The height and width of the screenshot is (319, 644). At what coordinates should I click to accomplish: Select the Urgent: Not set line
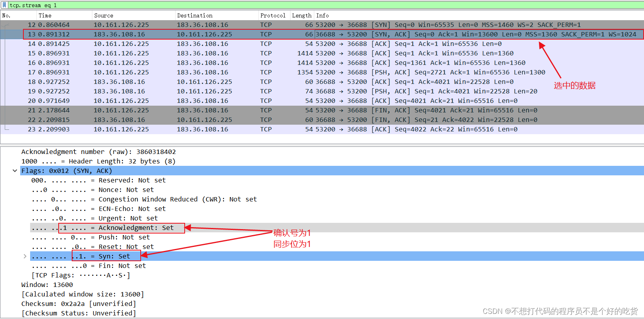point(95,218)
